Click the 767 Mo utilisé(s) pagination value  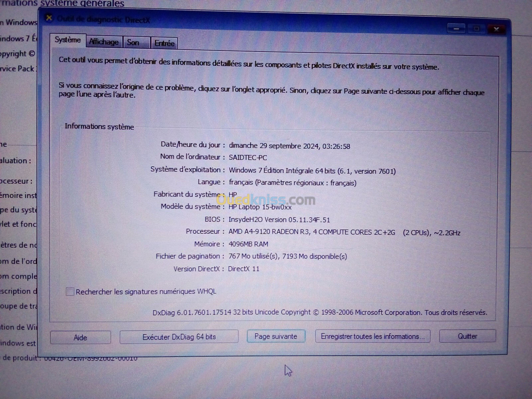coord(288,256)
